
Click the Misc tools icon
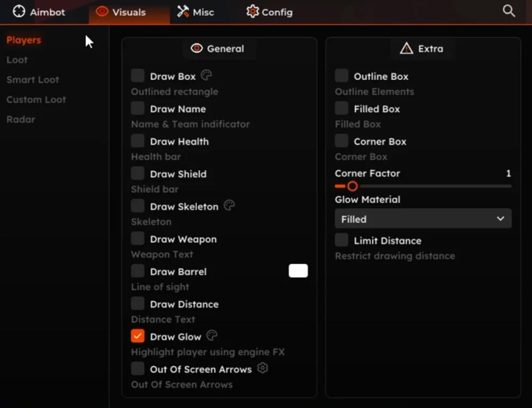click(x=183, y=12)
